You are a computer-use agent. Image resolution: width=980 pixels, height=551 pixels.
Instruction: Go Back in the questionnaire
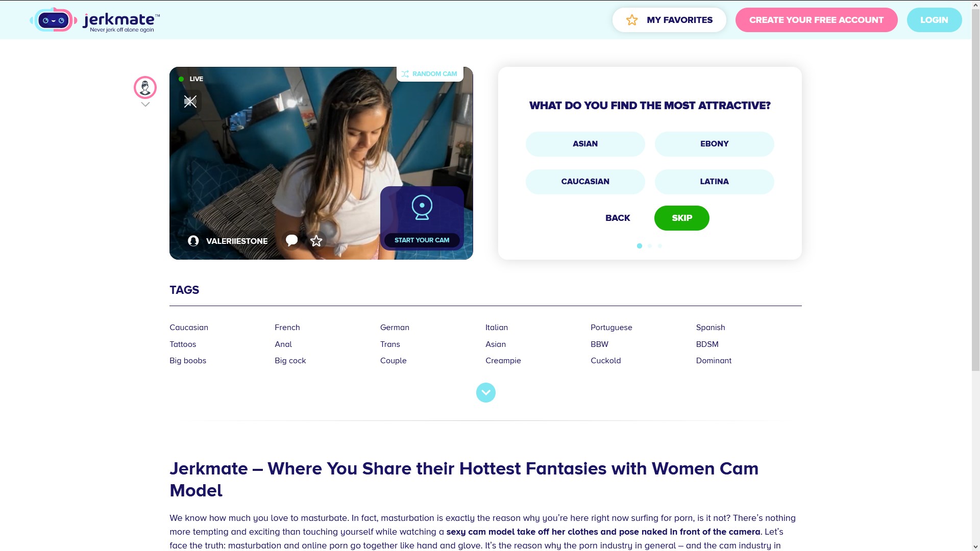pyautogui.click(x=618, y=218)
